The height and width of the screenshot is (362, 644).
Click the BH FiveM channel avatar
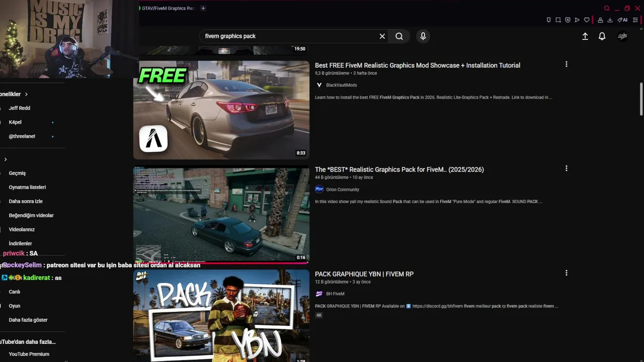point(319,294)
